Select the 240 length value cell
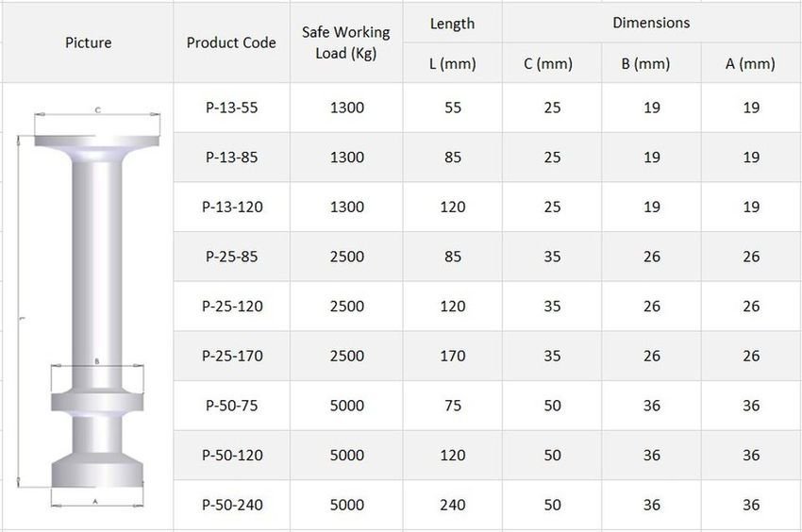 pyautogui.click(x=453, y=505)
